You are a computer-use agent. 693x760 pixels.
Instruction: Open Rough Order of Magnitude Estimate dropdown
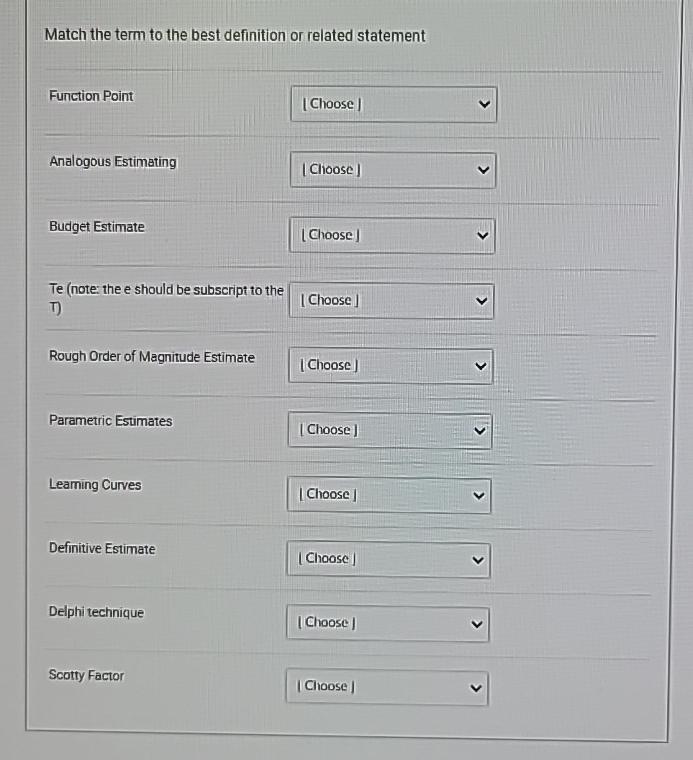(x=391, y=366)
